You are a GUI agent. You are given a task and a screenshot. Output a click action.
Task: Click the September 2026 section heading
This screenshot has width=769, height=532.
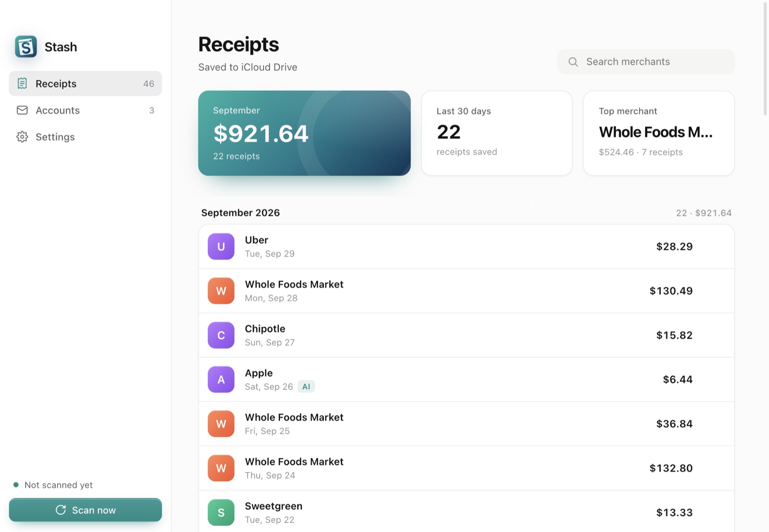pos(240,213)
